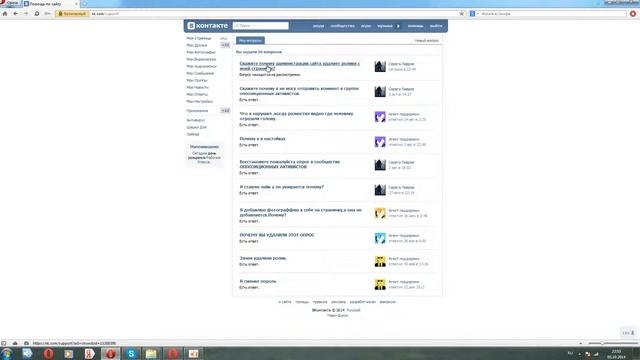Open 'сообщества' in the header menu
This screenshot has height=360, width=640.
point(342,26)
